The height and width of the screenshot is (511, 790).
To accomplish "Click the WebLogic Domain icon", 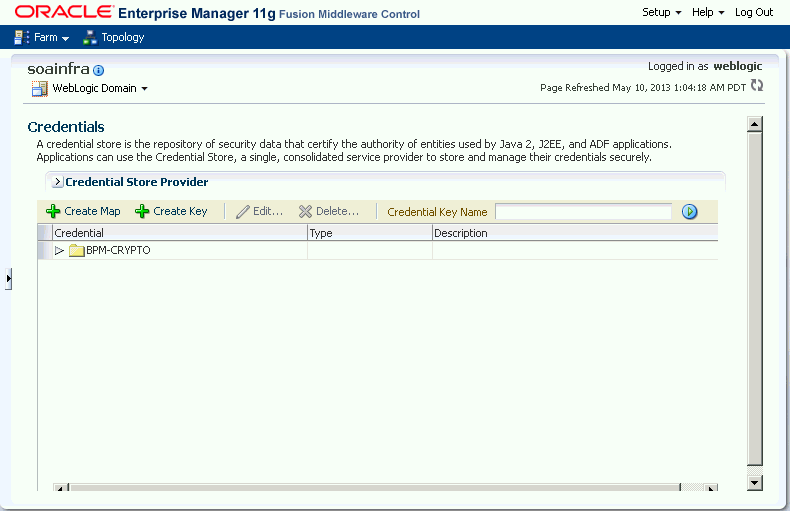I will (39, 89).
